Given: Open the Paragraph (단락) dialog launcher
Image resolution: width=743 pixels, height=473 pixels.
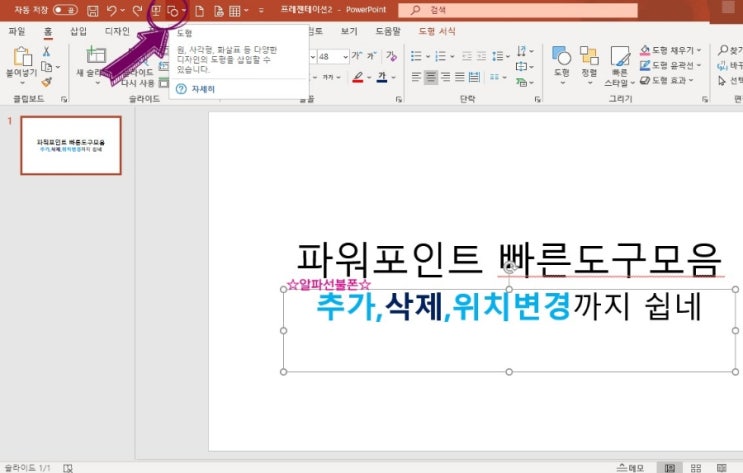Looking at the screenshot, I should 538,99.
